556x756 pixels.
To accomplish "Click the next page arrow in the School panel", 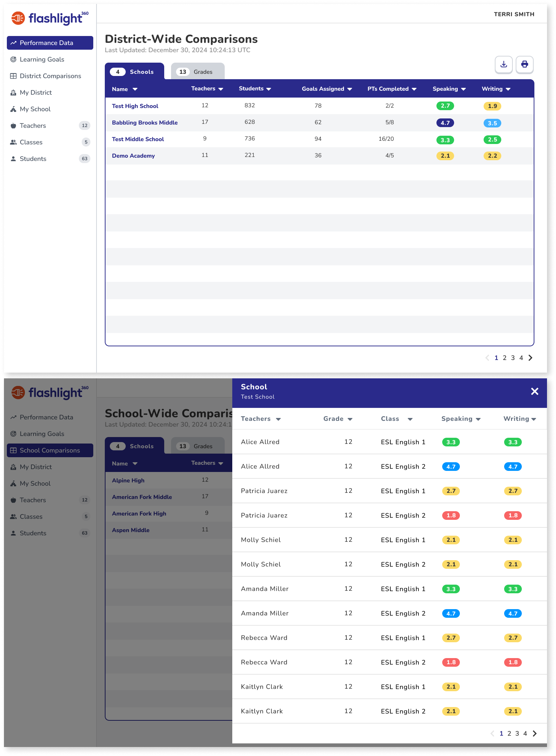I will (535, 734).
